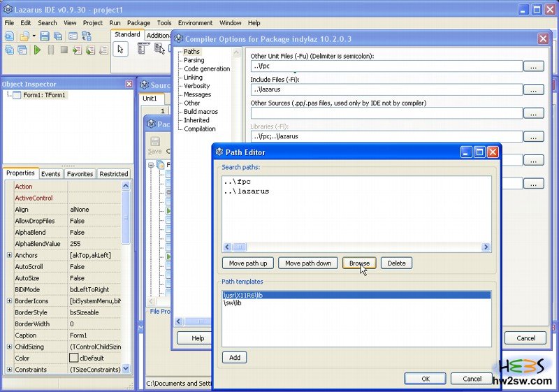Image resolution: width=559 pixels, height=392 pixels.
Task: Click the Move path down button
Action: [308, 263]
